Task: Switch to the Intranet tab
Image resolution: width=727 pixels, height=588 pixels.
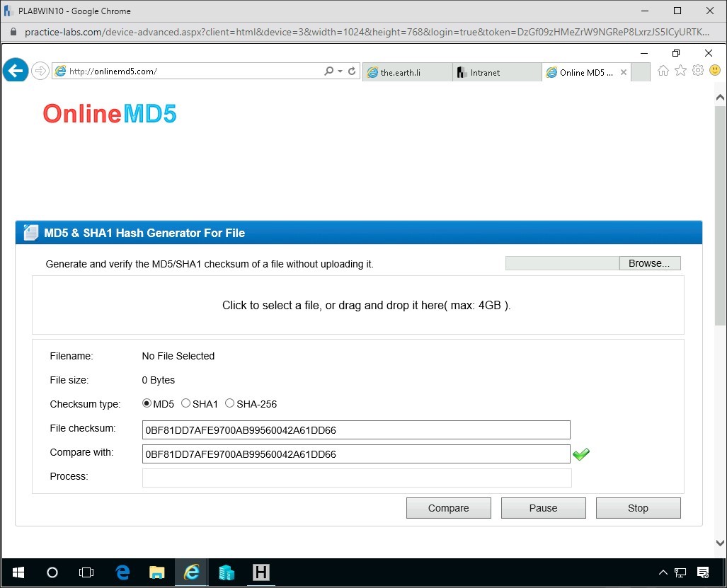Action: 496,71
